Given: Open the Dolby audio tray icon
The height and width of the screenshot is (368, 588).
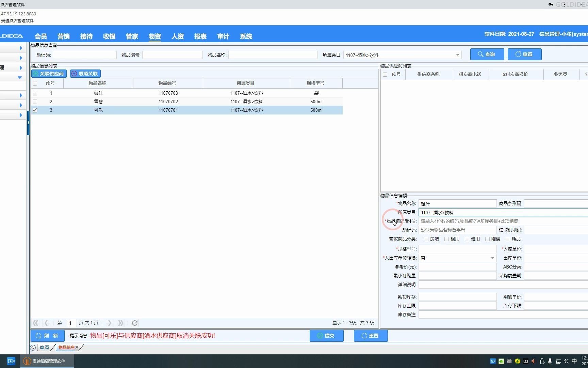Looking at the screenshot, I should 526,361.
